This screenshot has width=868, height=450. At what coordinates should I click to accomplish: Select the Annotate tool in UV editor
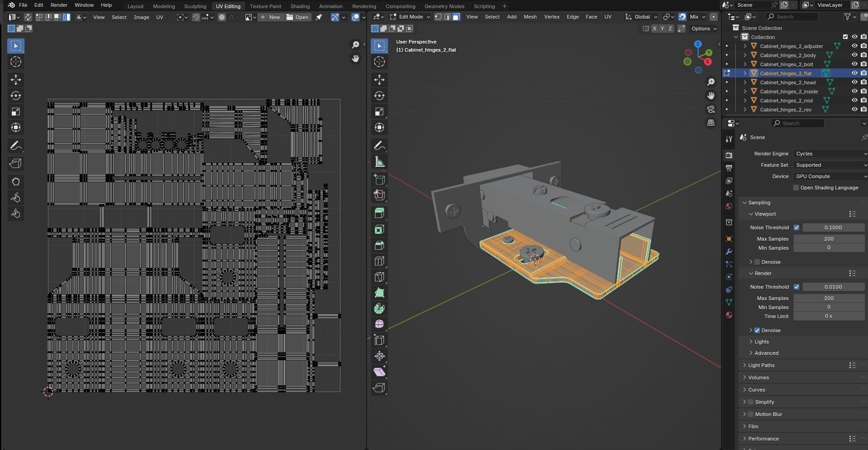pos(16,146)
